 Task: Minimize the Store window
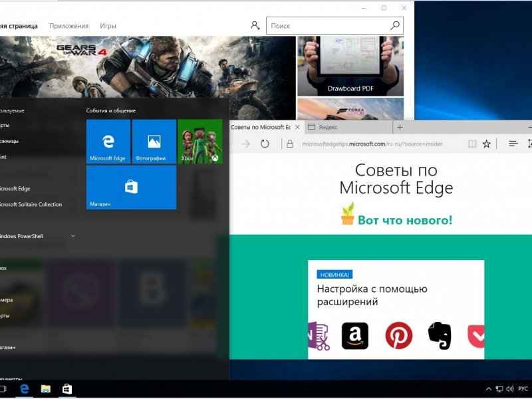(x=364, y=8)
